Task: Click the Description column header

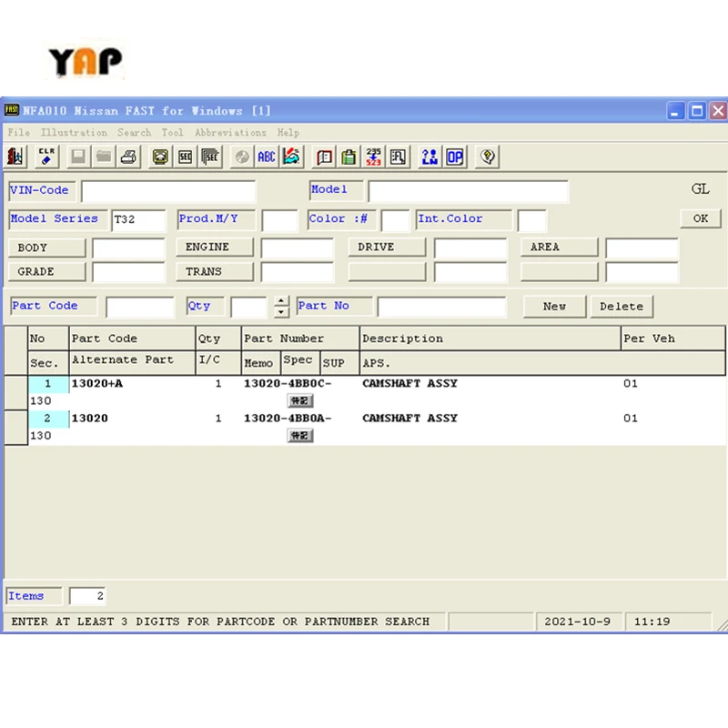Action: [490, 339]
